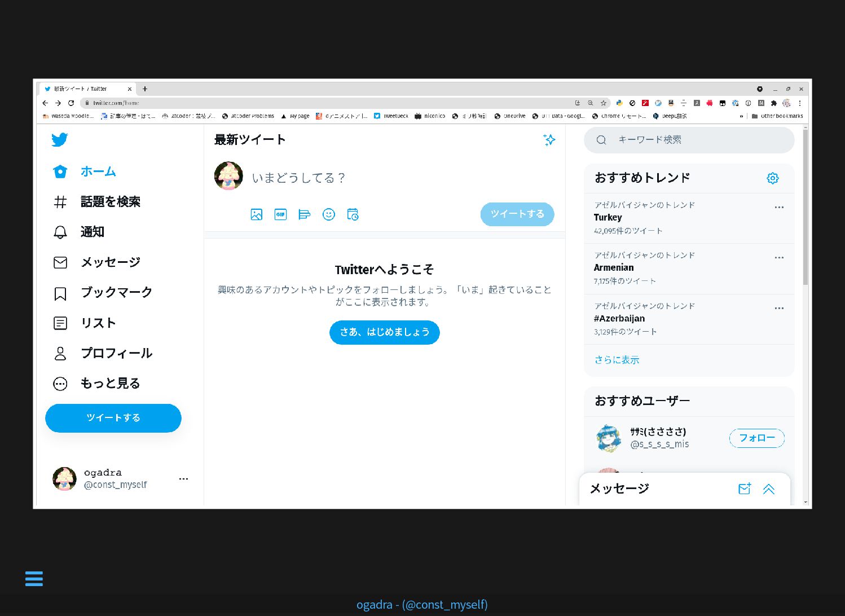This screenshot has height=616, width=845.
Task: Open the extensions puzzle icon
Action: [x=774, y=103]
